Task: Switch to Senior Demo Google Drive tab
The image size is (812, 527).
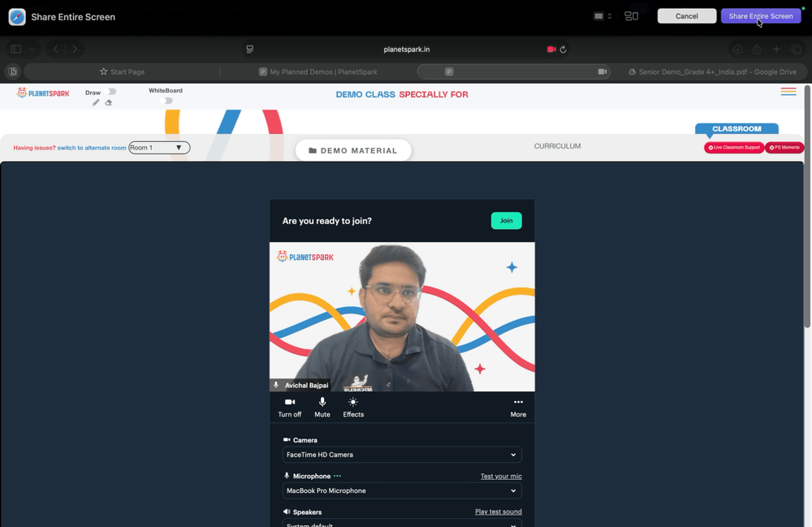Action: (712, 72)
